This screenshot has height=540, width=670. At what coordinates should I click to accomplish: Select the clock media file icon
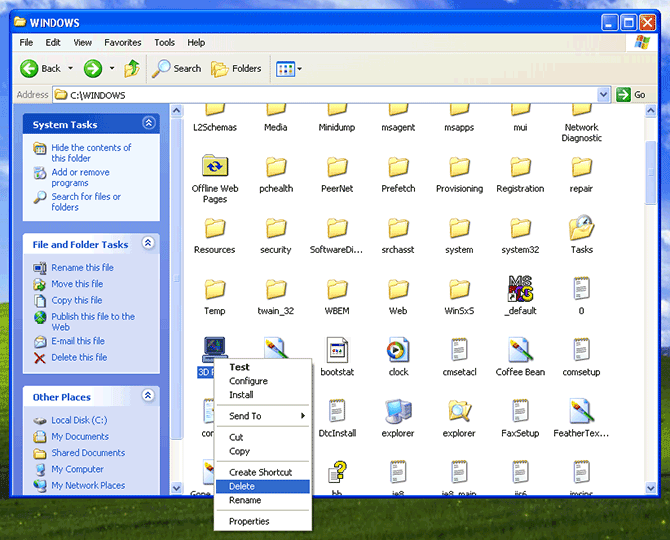click(x=398, y=350)
